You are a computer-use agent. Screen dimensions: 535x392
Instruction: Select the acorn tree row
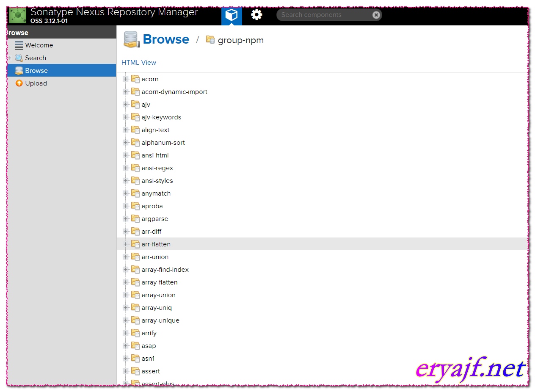323,79
